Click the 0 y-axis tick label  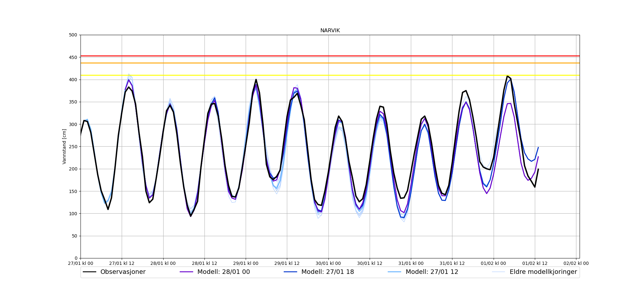click(x=76, y=258)
